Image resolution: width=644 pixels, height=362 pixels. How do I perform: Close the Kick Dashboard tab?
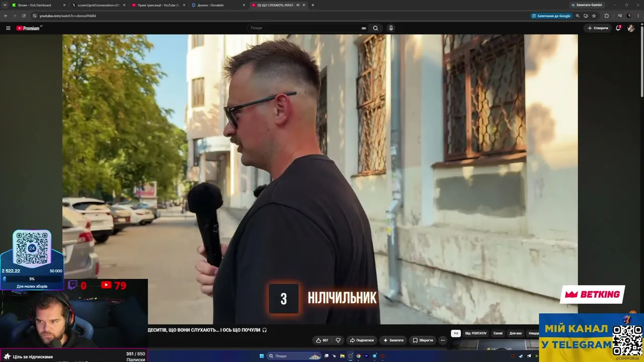coord(64,5)
